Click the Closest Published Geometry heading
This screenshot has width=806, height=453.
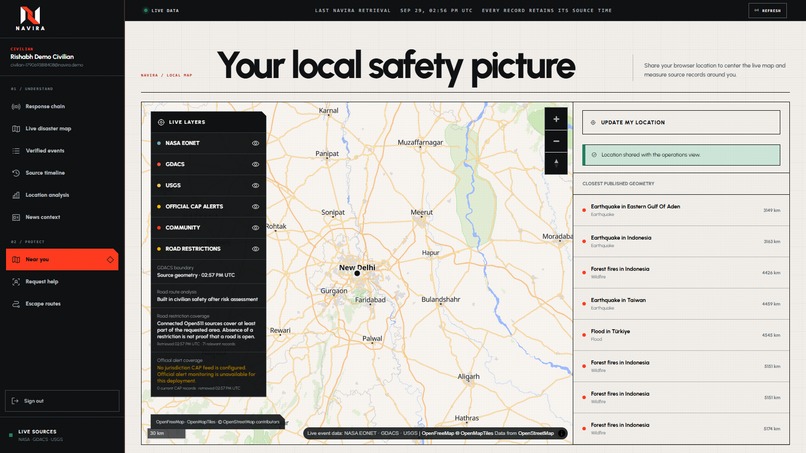point(618,184)
